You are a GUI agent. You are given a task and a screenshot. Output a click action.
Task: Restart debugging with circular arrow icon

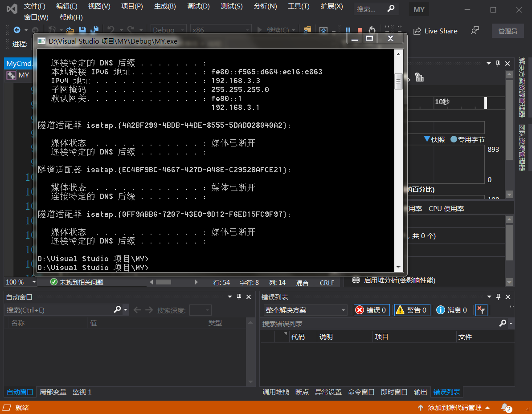[x=372, y=30]
